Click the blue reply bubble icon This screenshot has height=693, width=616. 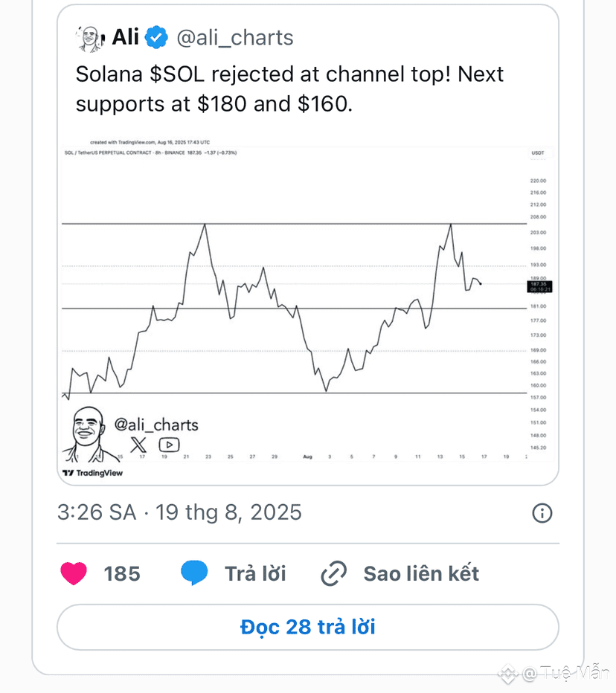(x=194, y=573)
